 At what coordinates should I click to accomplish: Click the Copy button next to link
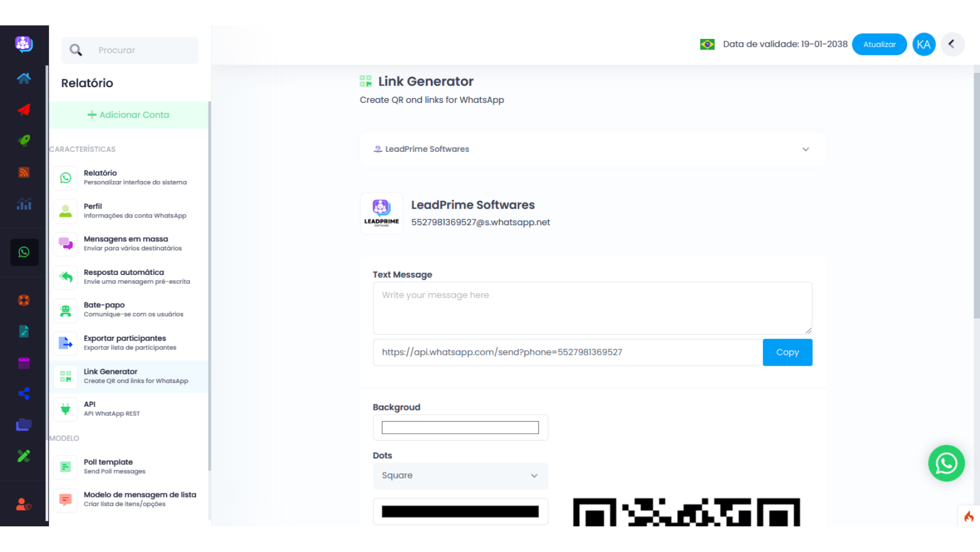(787, 352)
